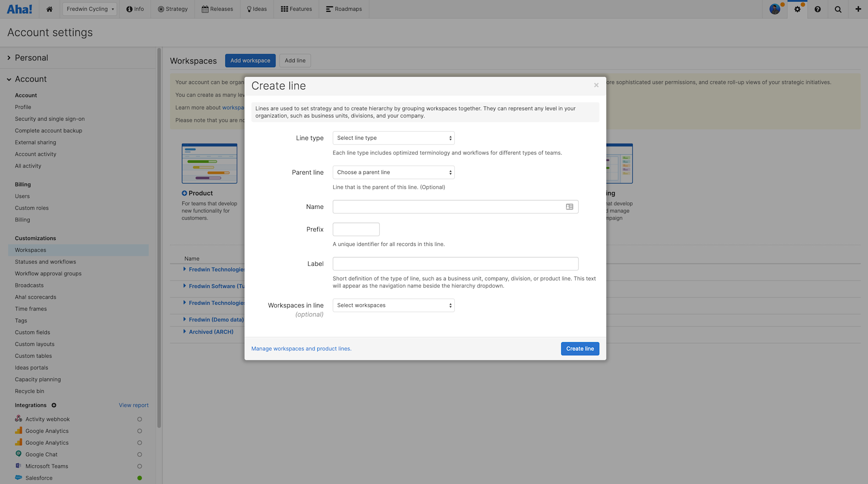
Task: Open the Workspaces in line dropdown
Action: (x=393, y=306)
